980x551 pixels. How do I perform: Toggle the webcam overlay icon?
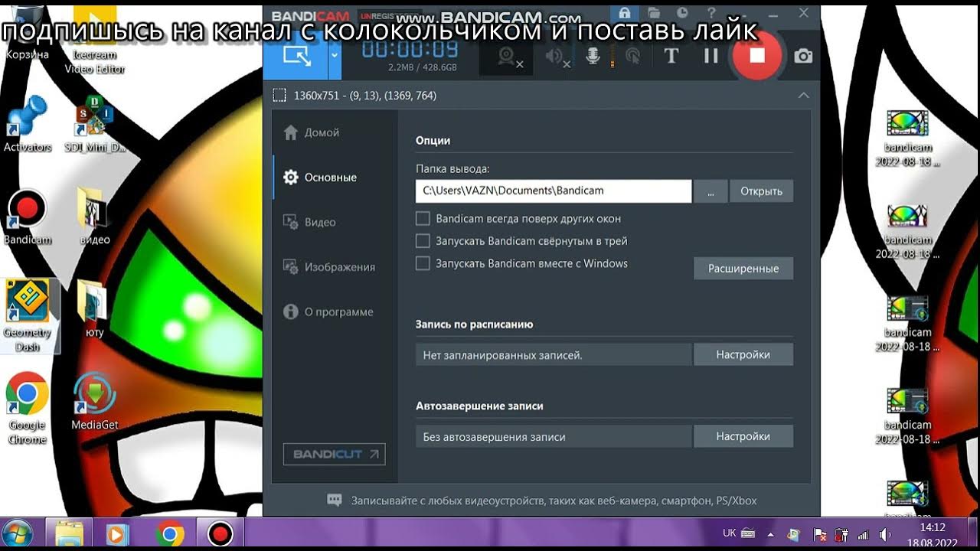pos(507,57)
